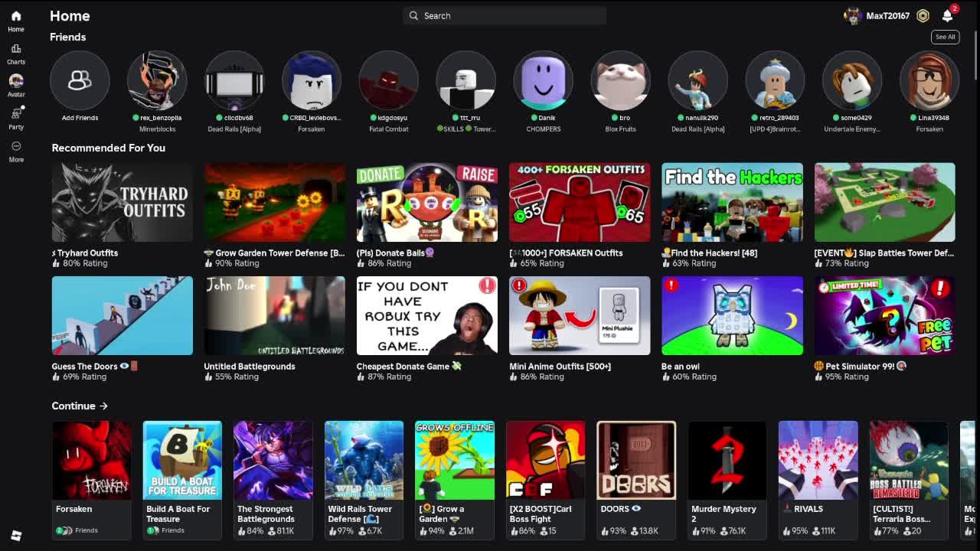The image size is (980, 551).
Task: Click the page vertical scrollbar
Action: coord(975,54)
